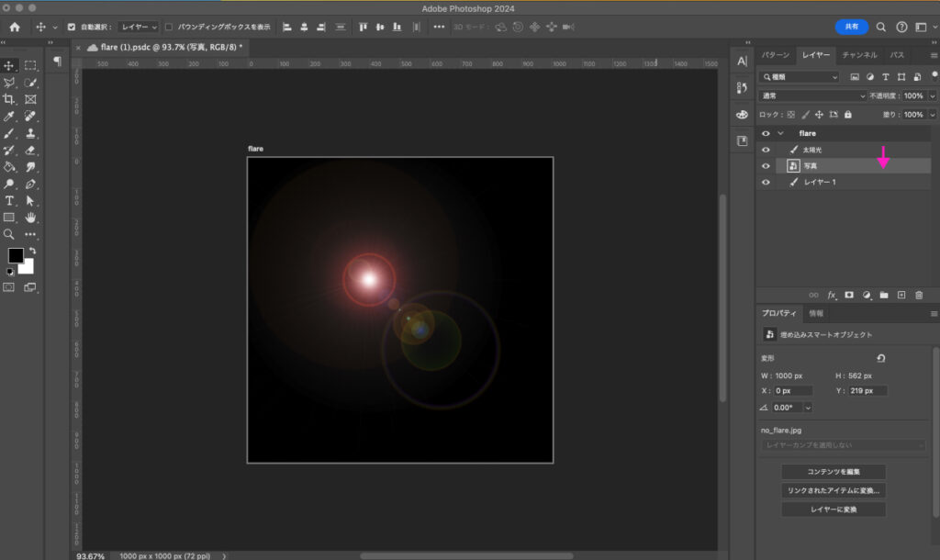940x560 pixels.
Task: Open the blend mode 通常 dropdown
Action: click(813, 95)
